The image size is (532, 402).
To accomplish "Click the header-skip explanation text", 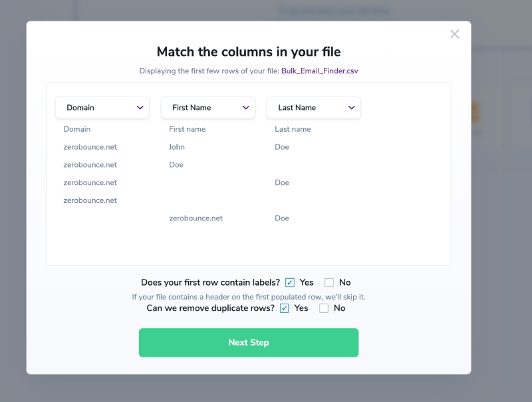I will [248, 296].
